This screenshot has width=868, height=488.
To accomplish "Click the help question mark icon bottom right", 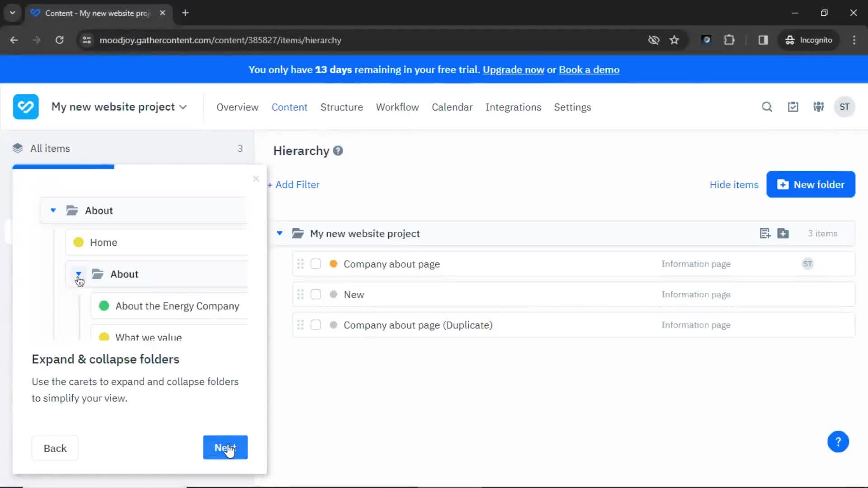I will [838, 441].
